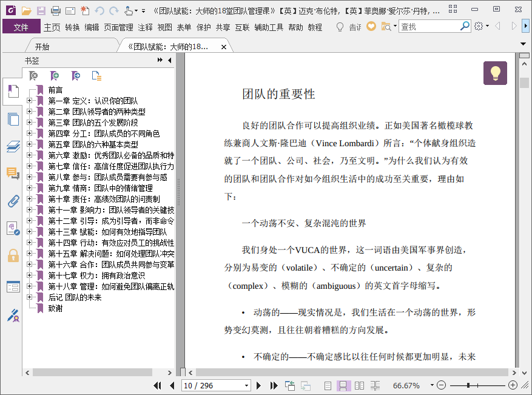The width and height of the screenshot is (532, 395).
Task: Open the Comments panel sidebar icon
Action: 13,174
